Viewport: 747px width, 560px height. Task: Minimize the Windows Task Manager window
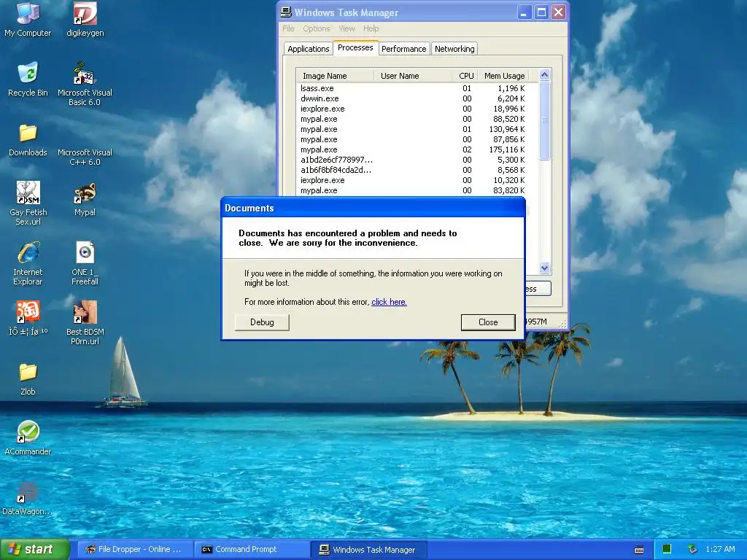[x=524, y=12]
